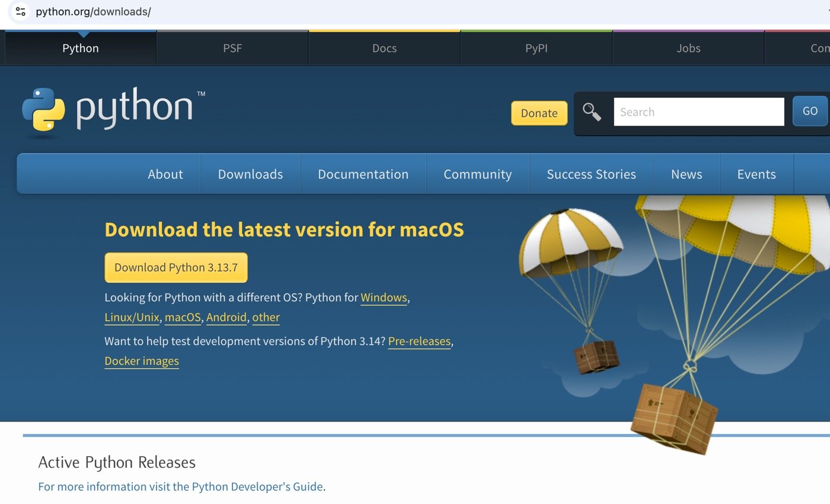Click the GO search button
The width and height of the screenshot is (830, 504).
click(809, 111)
